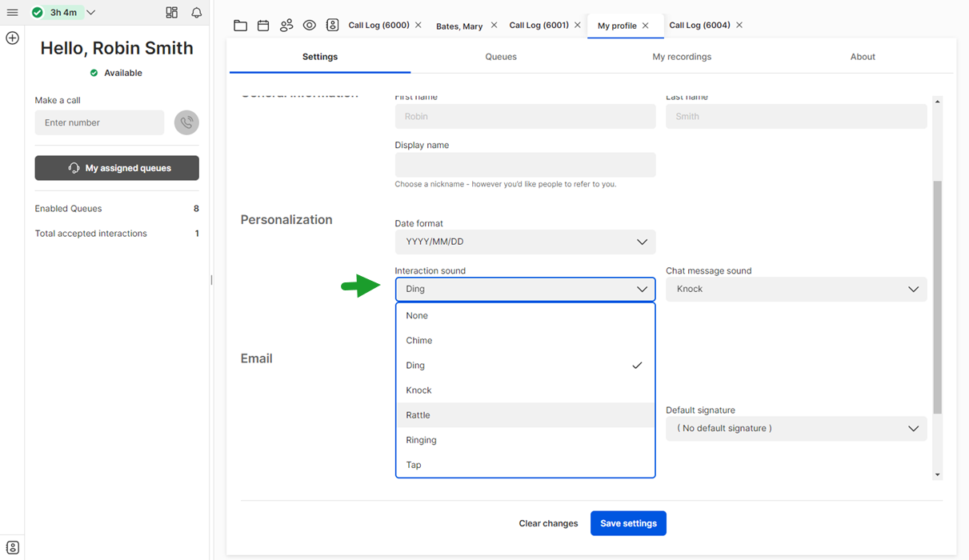Open the hamburger menu icon
The height and width of the screenshot is (560, 969).
coord(12,13)
